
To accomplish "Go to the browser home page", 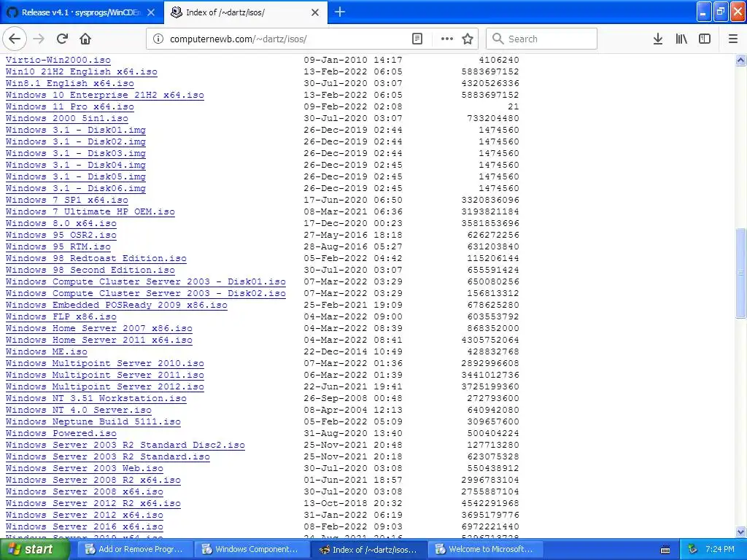I will pos(85,39).
